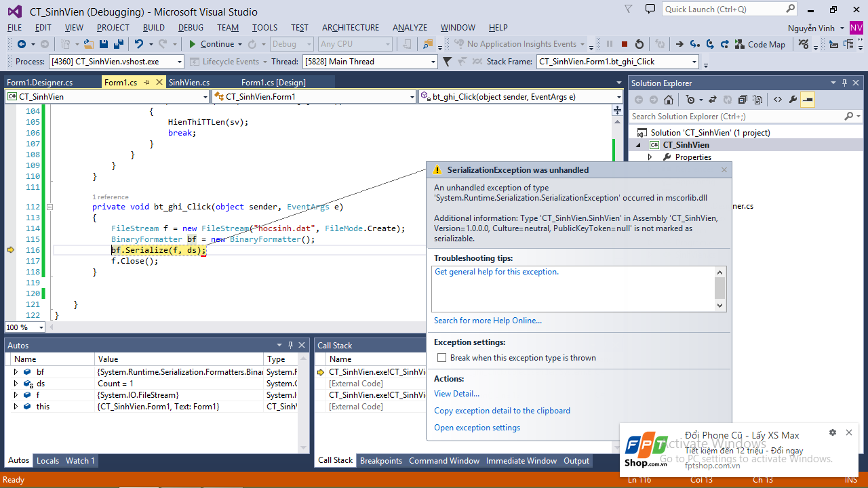Click the Restart debugging icon
The width and height of the screenshot is (868, 488).
[639, 44]
